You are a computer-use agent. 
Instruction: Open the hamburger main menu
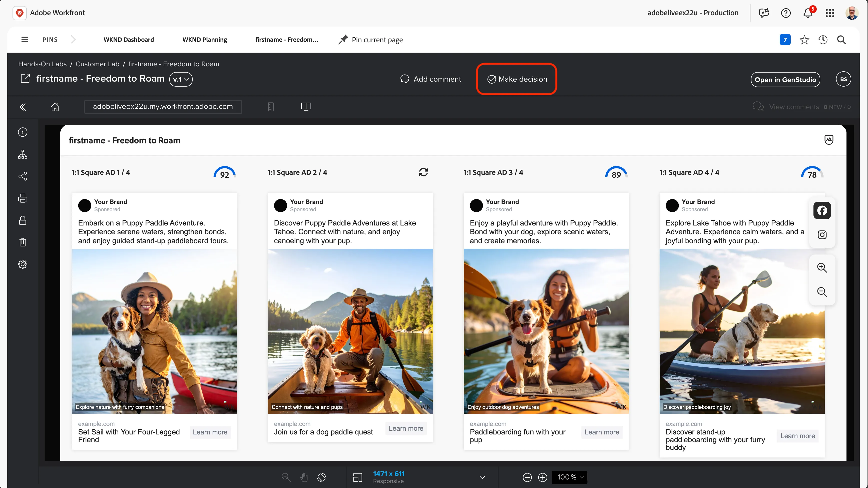click(25, 40)
